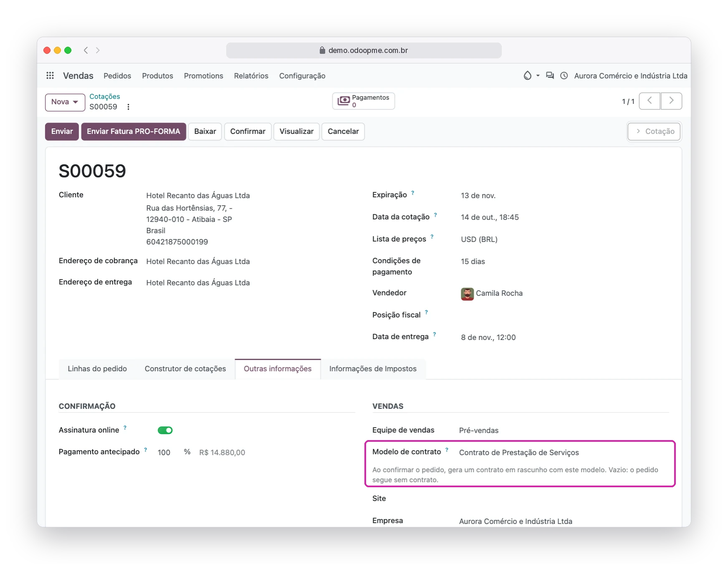Switch to Linhas do pedido tab
This screenshot has height=564, width=728.
(x=97, y=369)
